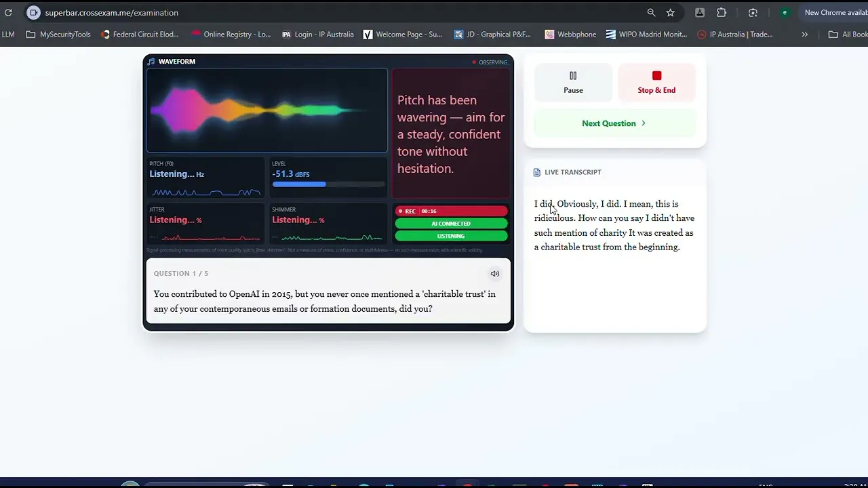Viewport: 868px width, 488px height.
Task: Play question audio with the speaker icon
Action: [x=495, y=274]
